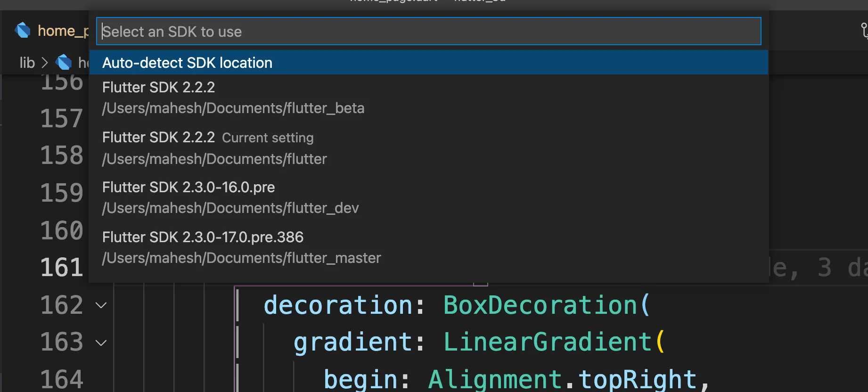Open the source control icon at top right

864,31
